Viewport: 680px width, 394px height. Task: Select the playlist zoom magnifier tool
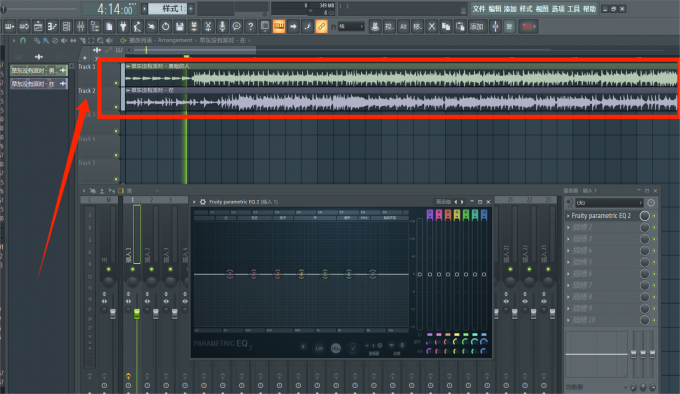(100, 40)
